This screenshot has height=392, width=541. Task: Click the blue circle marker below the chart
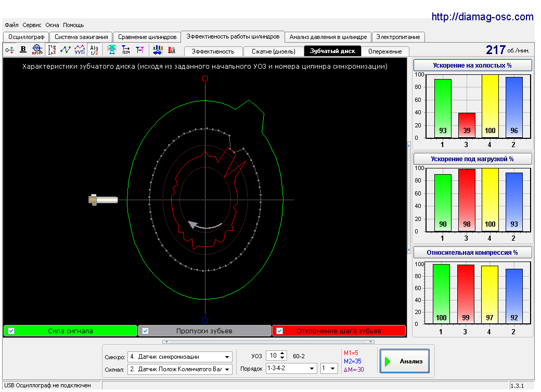(205, 321)
